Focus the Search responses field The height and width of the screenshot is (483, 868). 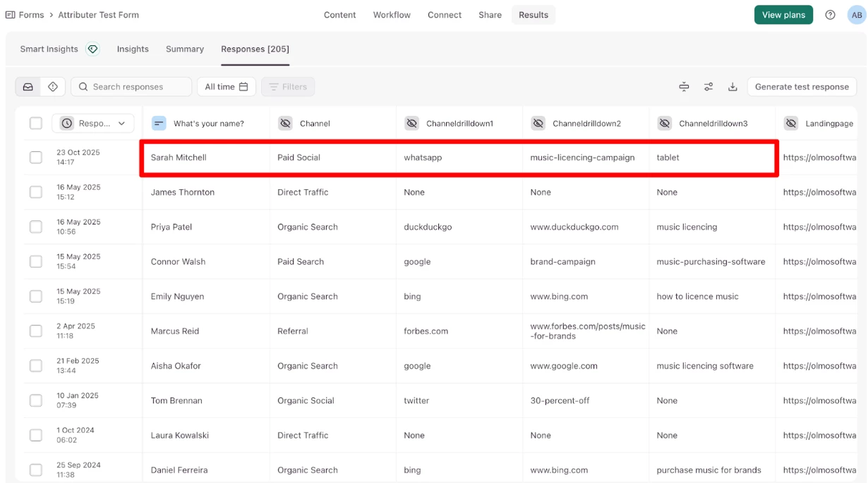pos(131,87)
